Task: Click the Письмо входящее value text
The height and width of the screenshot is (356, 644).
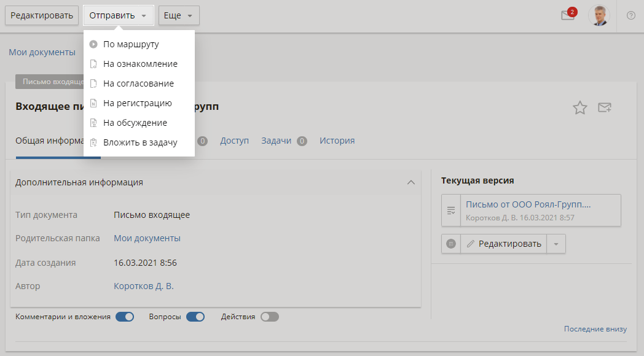Action: (152, 215)
